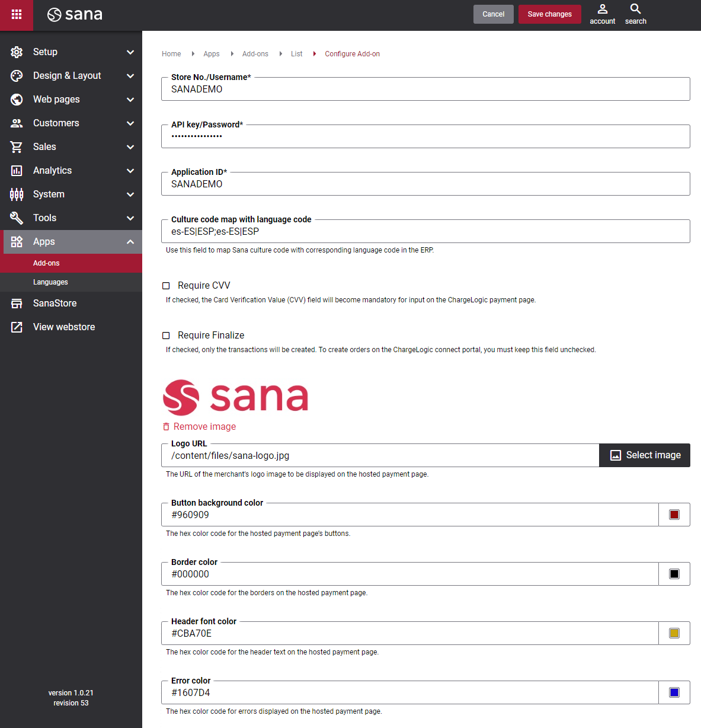Focus the Store No./Username field
Image resolution: width=701 pixels, height=728 pixels.
(x=425, y=89)
